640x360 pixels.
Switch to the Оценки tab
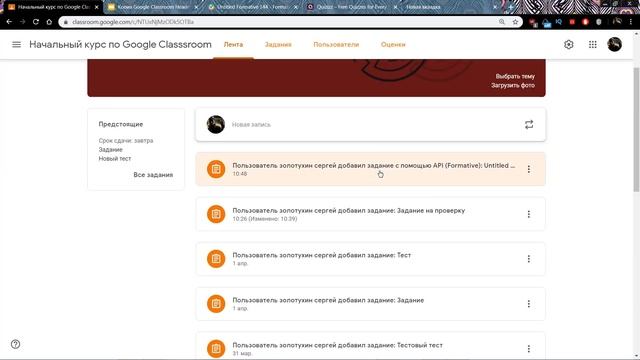pyautogui.click(x=393, y=44)
